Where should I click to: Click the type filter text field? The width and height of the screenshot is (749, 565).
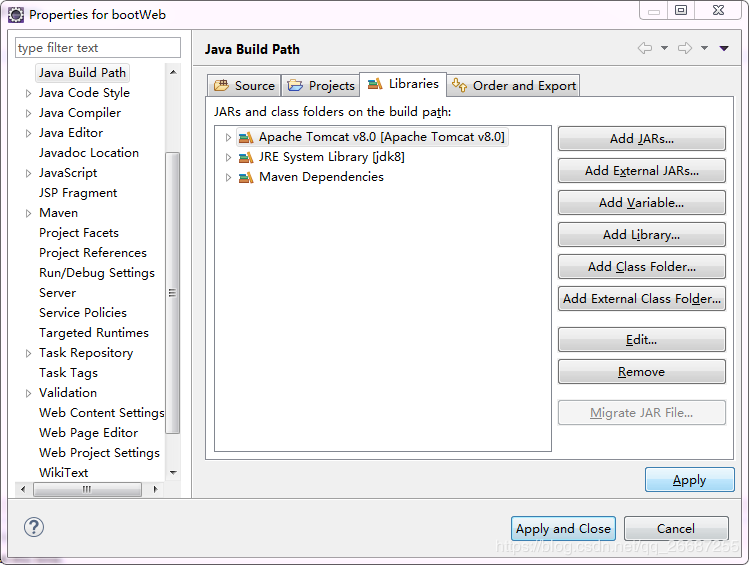98,48
